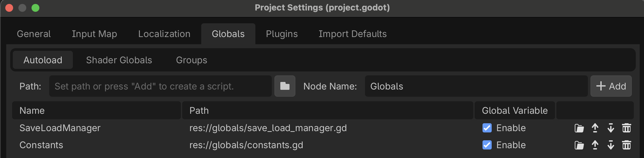Move SaveLoadManager autoload up

pyautogui.click(x=595, y=128)
